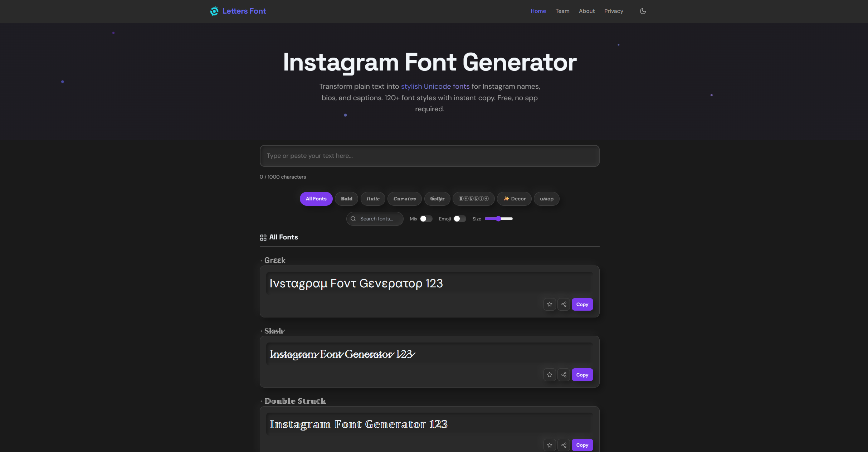Copy the Double Struck font text
The height and width of the screenshot is (452, 868).
click(582, 445)
